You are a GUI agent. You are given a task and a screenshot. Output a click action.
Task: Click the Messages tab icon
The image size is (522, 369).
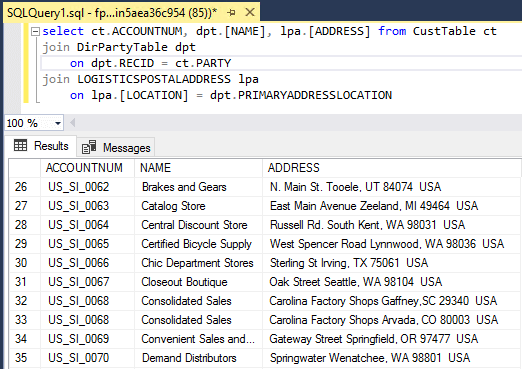[x=89, y=147]
